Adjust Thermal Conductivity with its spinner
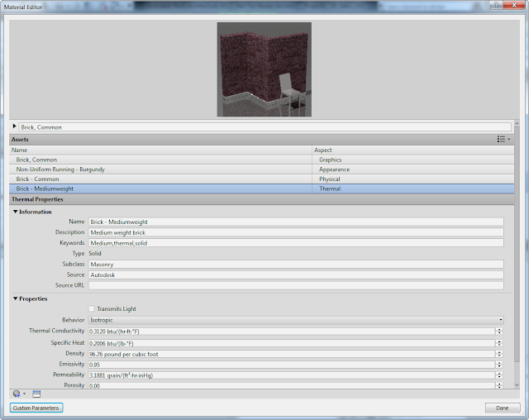This screenshot has width=529, height=420. point(499,332)
